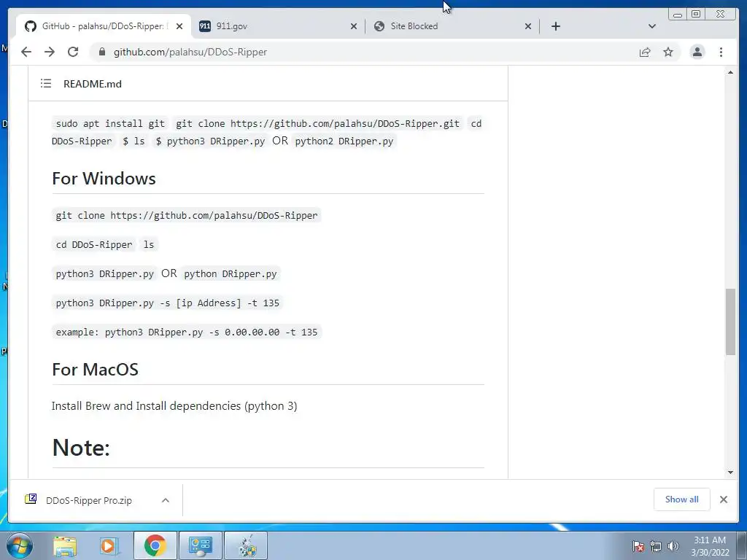Viewport: 747px width, 560px height.
Task: Click the 'python DRipper.py' code snippet
Action: 230,274
